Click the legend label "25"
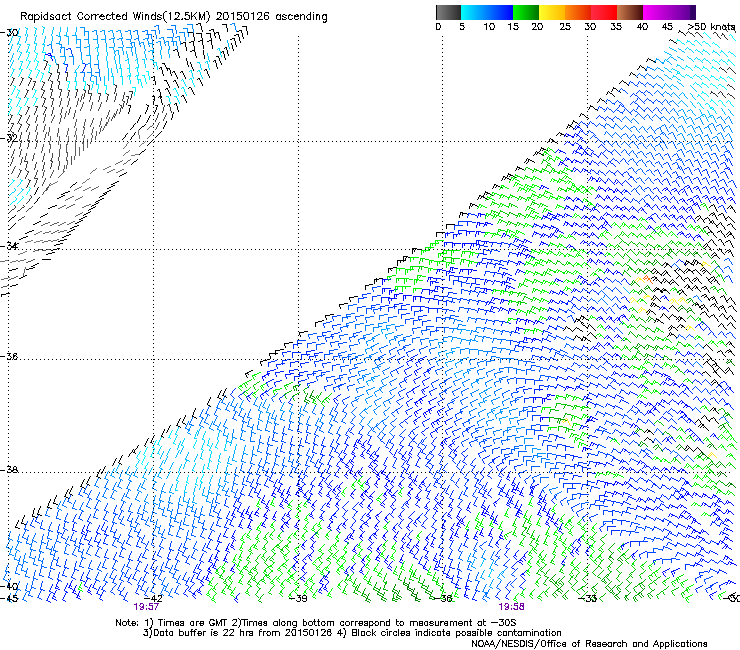This screenshot has width=740, height=650. tap(565, 27)
